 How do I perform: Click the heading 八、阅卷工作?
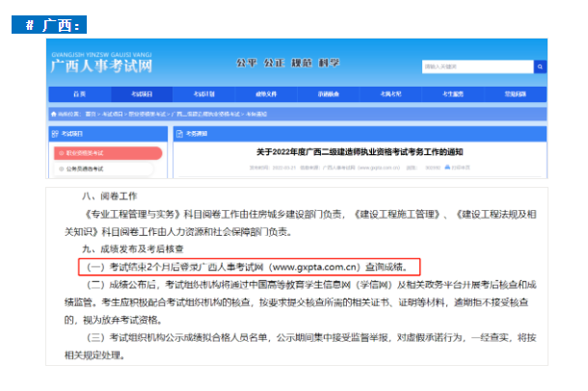(x=110, y=196)
